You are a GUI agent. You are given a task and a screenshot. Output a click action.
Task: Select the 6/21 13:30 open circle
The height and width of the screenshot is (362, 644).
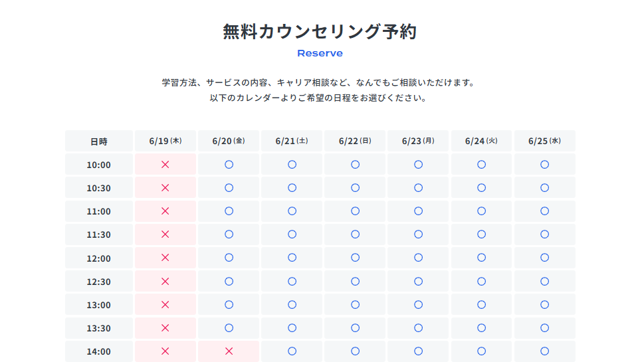tap(292, 328)
